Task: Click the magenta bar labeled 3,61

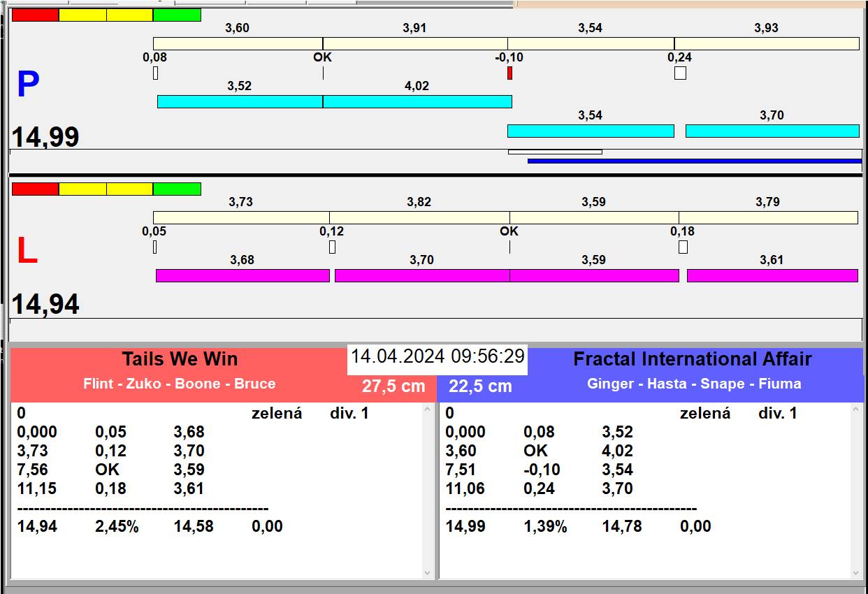Action: (x=772, y=276)
